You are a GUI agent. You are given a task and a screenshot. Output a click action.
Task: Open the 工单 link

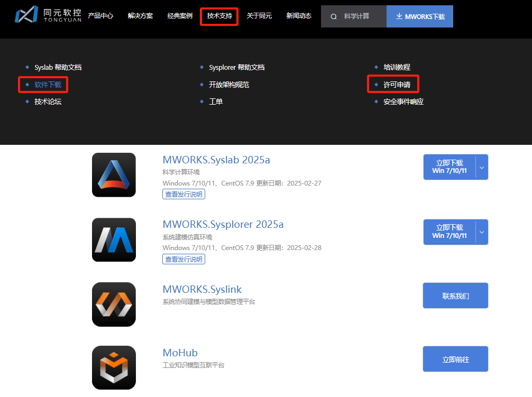coord(216,101)
